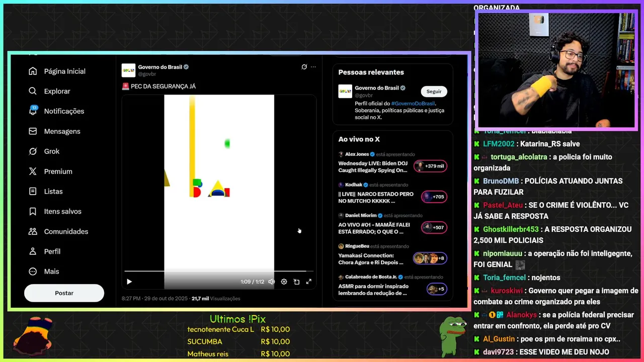Image resolution: width=644 pixels, height=362 pixels.
Task: Click Ao vivo no X heading
Action: pos(359,139)
